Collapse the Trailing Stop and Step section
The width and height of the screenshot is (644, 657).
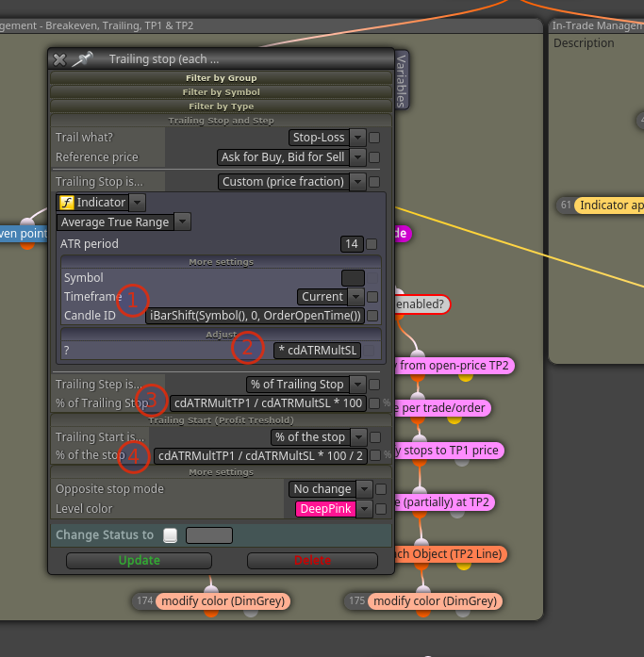pos(222,121)
